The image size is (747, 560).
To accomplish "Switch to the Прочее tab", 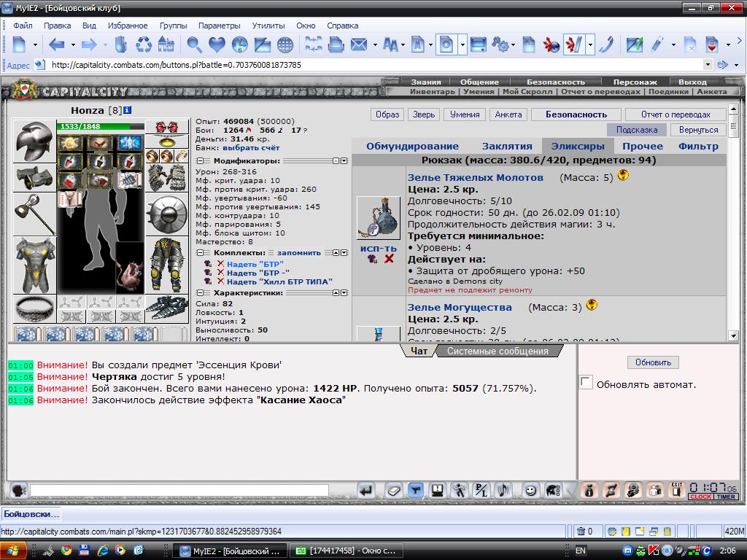I will pos(643,146).
